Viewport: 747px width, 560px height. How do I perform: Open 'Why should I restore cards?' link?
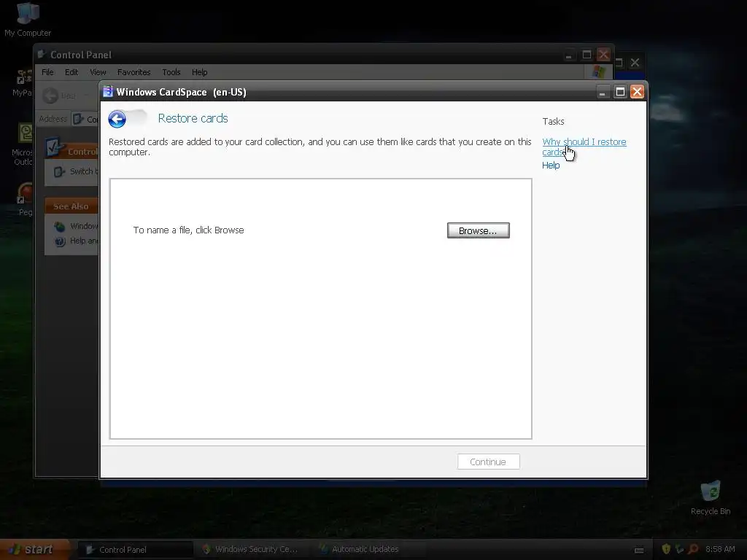tap(584, 147)
